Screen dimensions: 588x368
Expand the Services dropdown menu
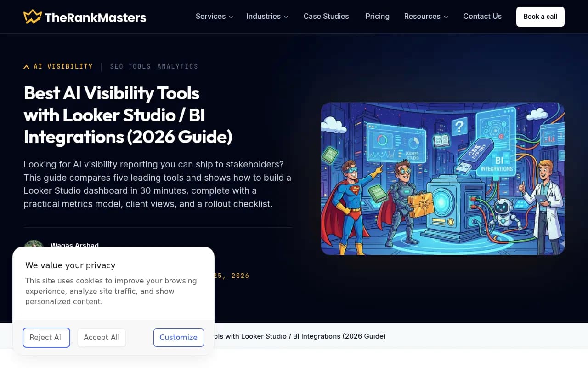(x=214, y=17)
